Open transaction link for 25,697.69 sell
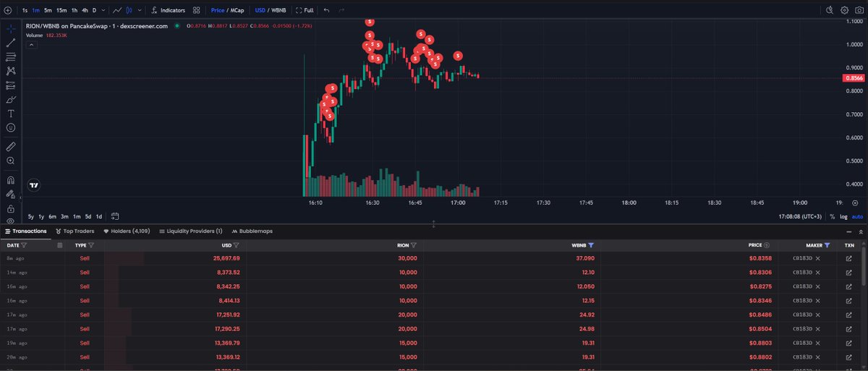The width and height of the screenshot is (868, 371). tap(849, 258)
